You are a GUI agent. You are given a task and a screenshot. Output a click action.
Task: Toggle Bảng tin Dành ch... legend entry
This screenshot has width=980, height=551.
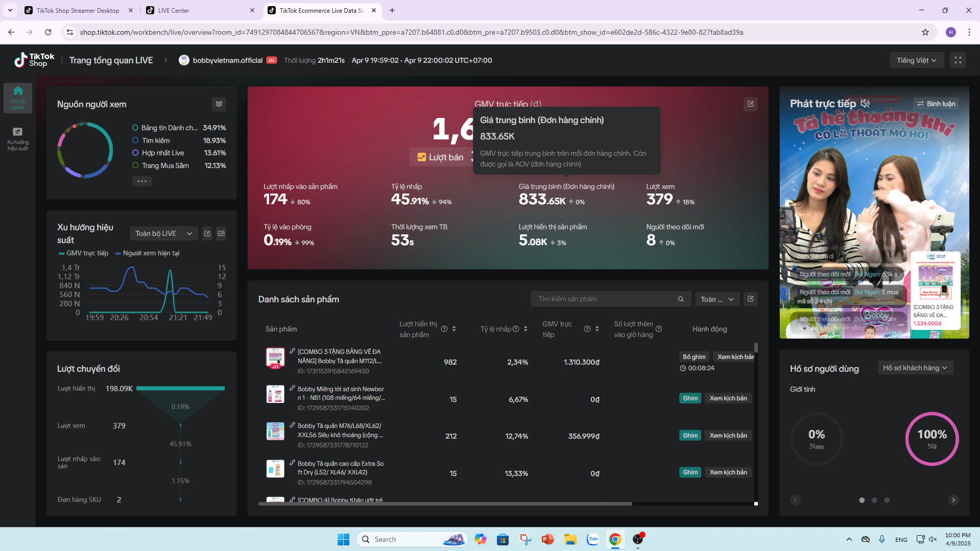point(165,128)
